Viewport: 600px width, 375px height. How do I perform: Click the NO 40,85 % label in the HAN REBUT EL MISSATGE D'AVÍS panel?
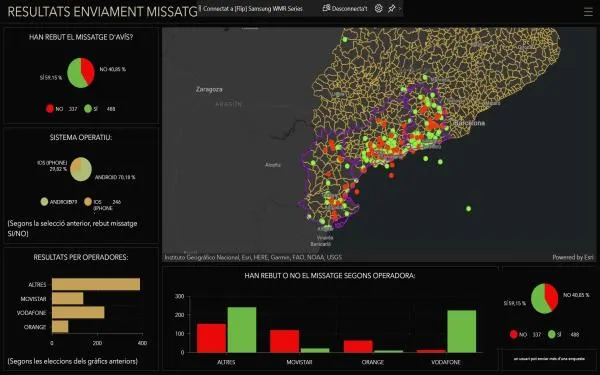coord(112,69)
